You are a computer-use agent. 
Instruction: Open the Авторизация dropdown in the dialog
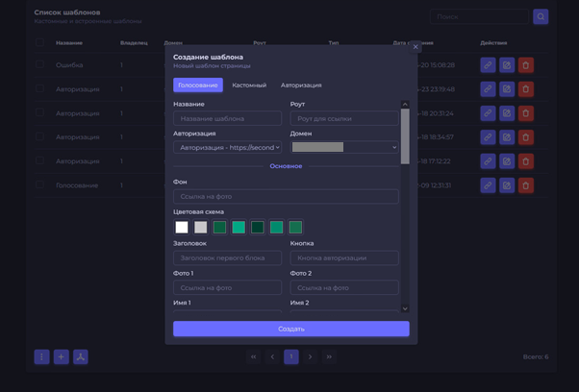228,147
